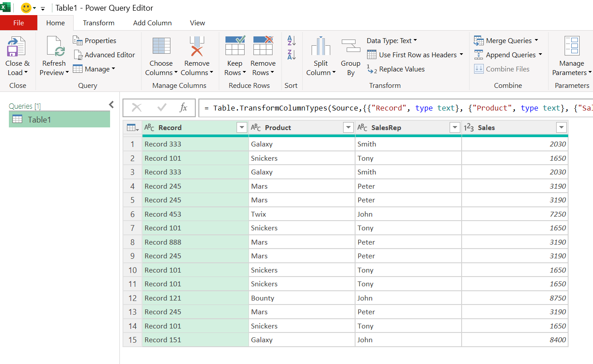Click the Record 453 cell
The height and width of the screenshot is (364, 593).
pos(195,214)
